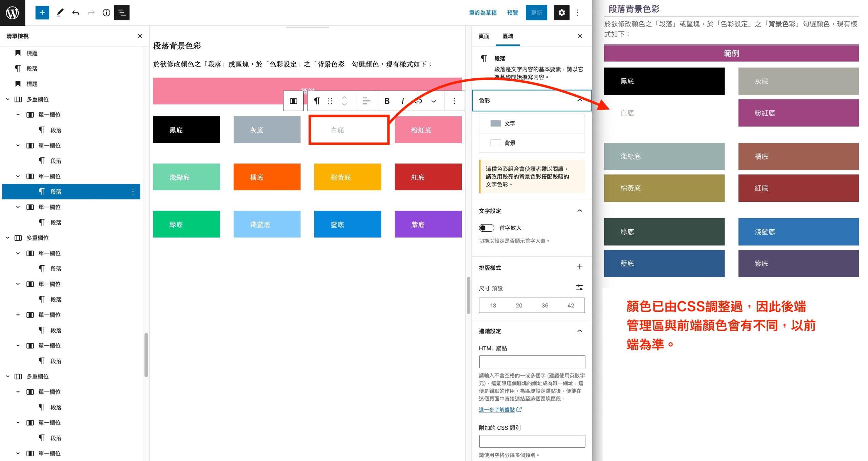Undo the last change
The width and height of the screenshot is (868, 461).
click(76, 13)
